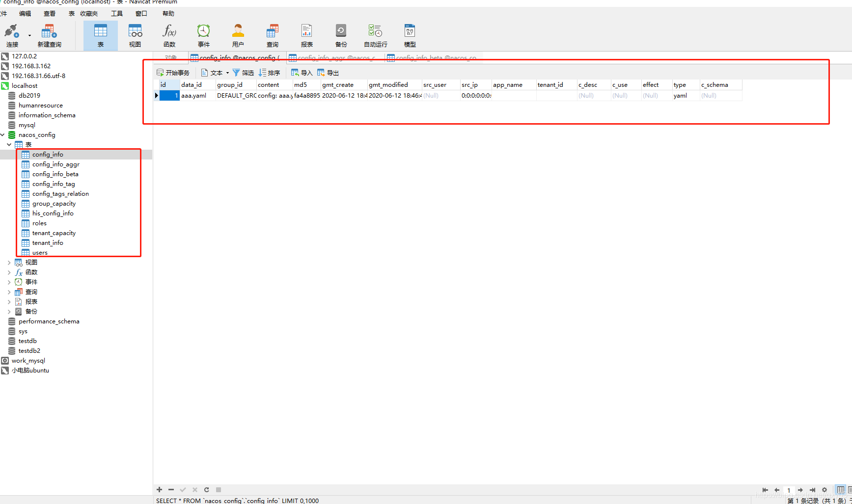Image resolution: width=852 pixels, height=504 pixels.
Task: Click the 筛选 filter button
Action: pyautogui.click(x=243, y=73)
